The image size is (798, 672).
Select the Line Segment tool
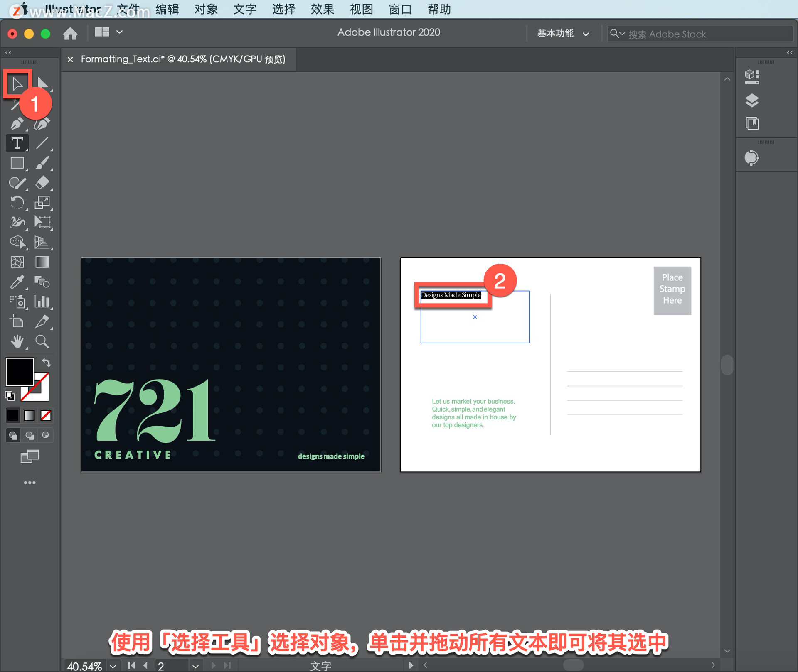(42, 143)
